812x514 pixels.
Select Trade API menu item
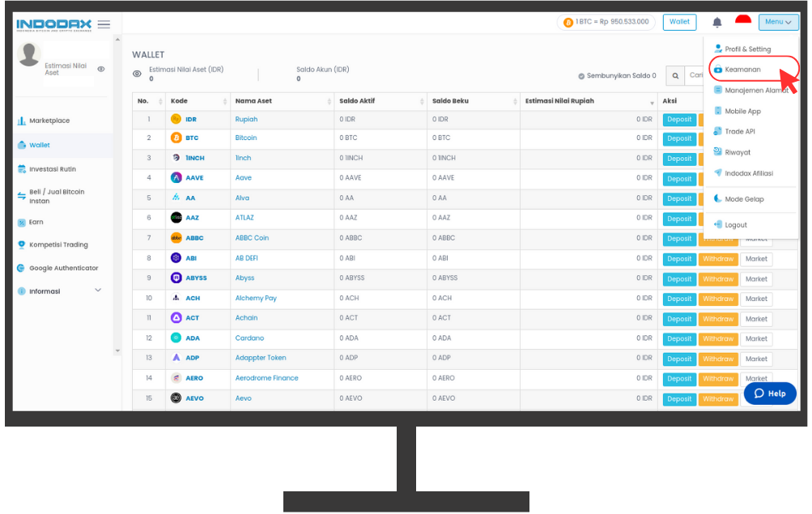(734, 131)
